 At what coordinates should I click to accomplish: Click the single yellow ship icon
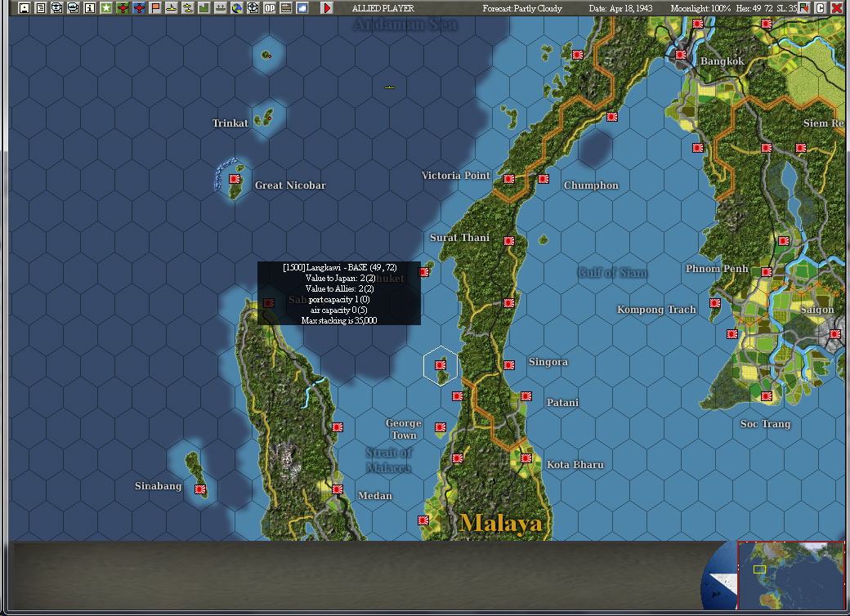tap(172, 7)
